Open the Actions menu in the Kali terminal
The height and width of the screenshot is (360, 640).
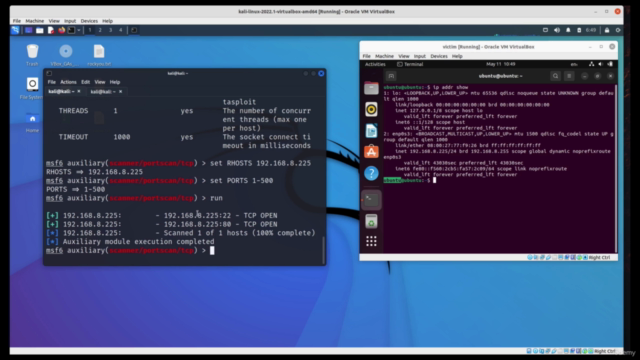click(x=68, y=82)
